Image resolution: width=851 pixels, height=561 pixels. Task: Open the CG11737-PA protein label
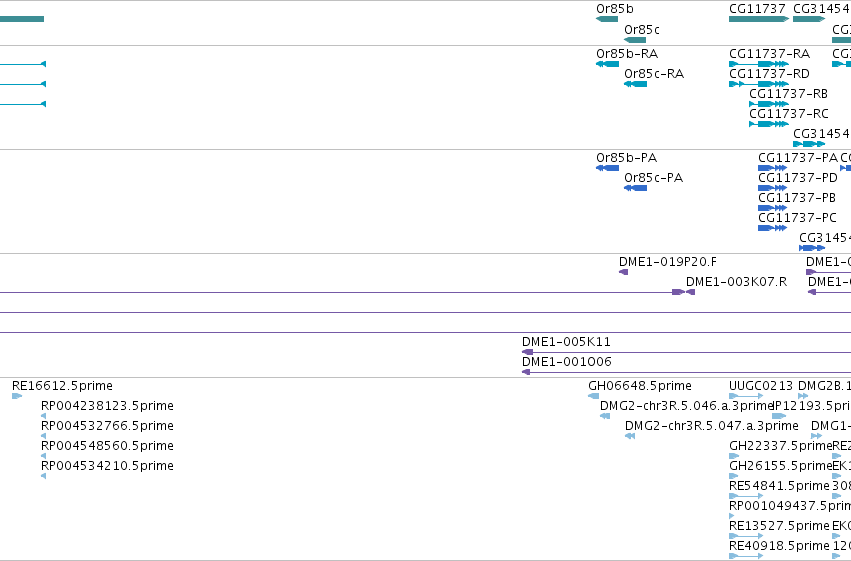[x=798, y=158]
